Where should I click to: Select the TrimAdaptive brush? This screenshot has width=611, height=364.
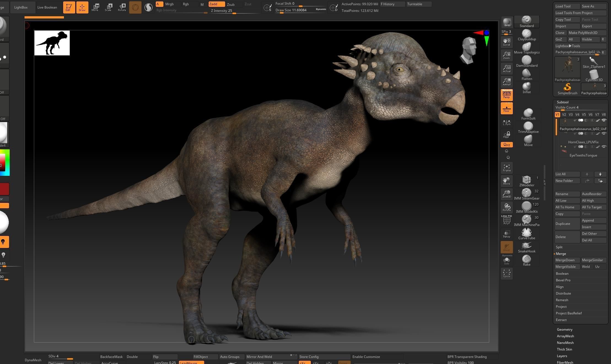click(528, 128)
